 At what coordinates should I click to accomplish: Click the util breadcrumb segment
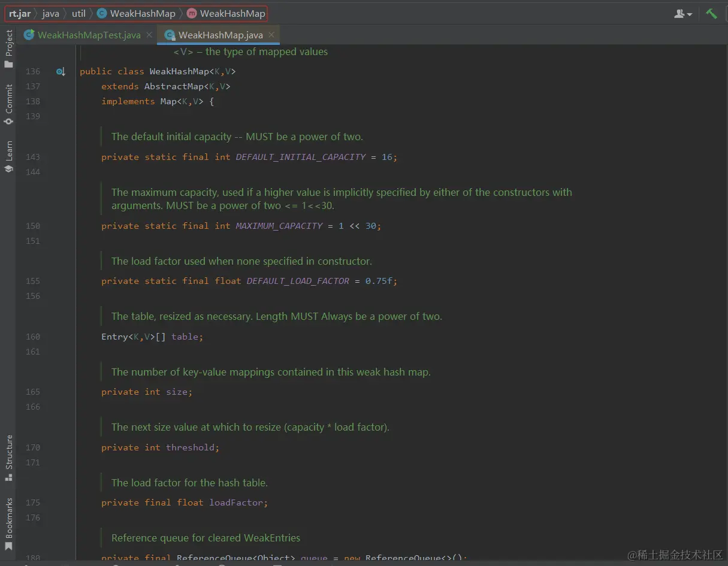[79, 13]
